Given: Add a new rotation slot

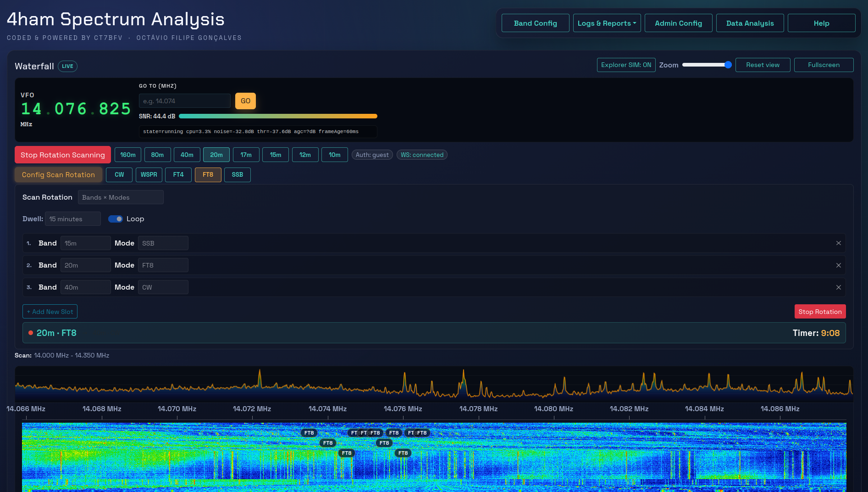Looking at the screenshot, I should [50, 312].
